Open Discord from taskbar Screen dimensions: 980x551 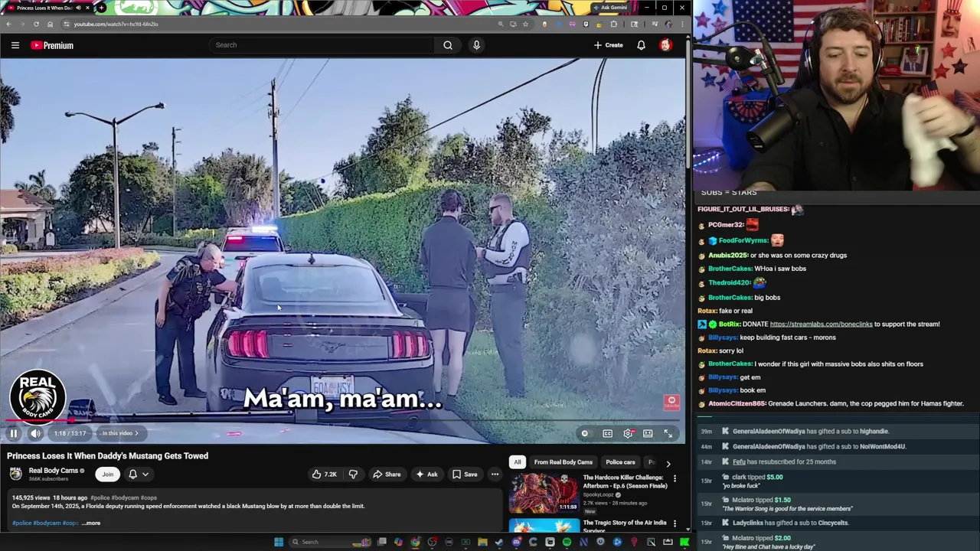pos(516,542)
